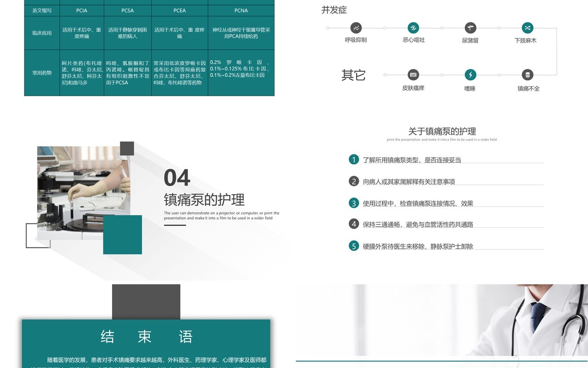Click the 下肢麻木 shuffle icon

[528, 28]
